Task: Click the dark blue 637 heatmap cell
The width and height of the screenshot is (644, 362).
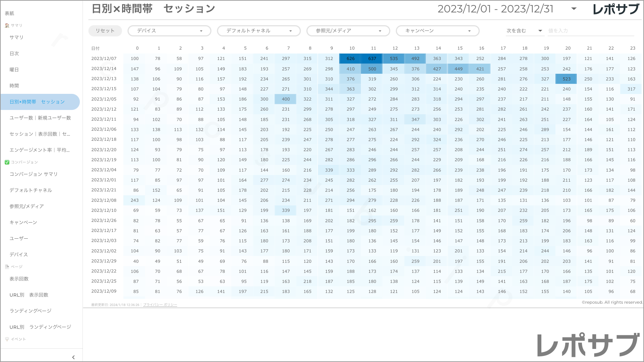Action: coord(372,59)
